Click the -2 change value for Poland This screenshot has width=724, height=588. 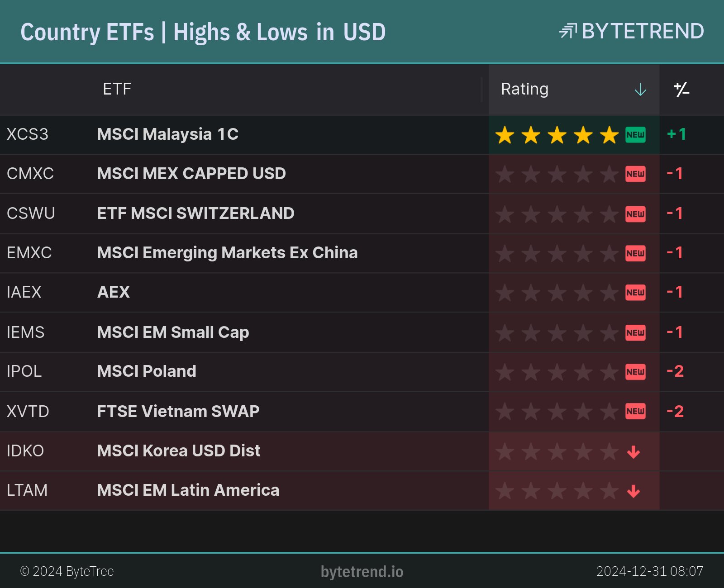coord(675,371)
